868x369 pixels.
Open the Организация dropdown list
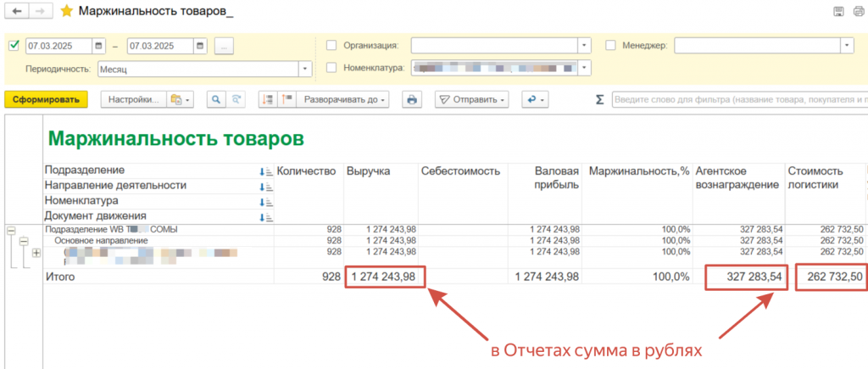[584, 46]
